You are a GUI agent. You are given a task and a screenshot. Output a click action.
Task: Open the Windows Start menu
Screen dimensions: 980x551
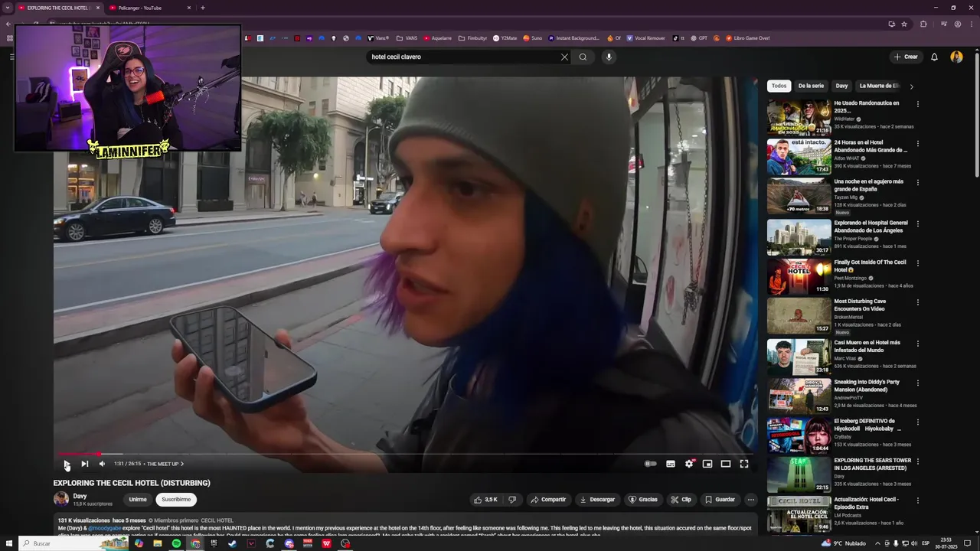pos(9,543)
